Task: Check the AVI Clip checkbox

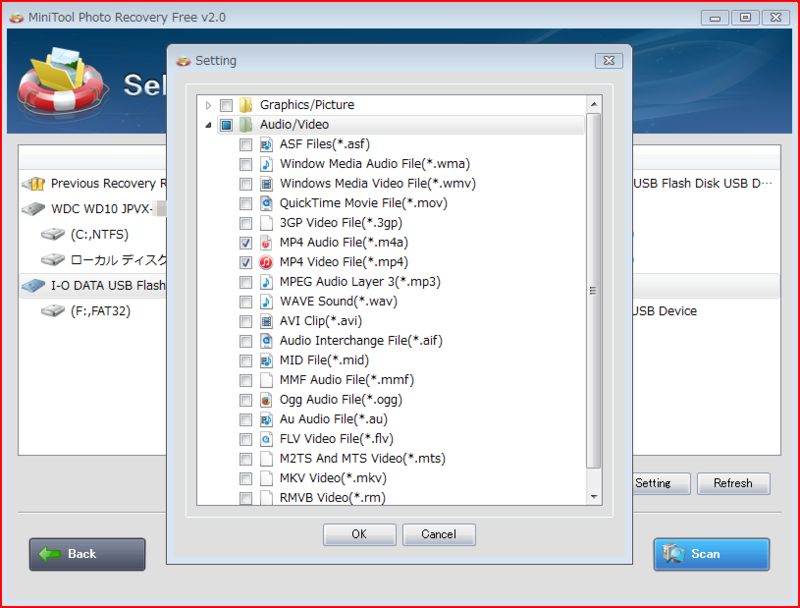Action: (x=245, y=321)
